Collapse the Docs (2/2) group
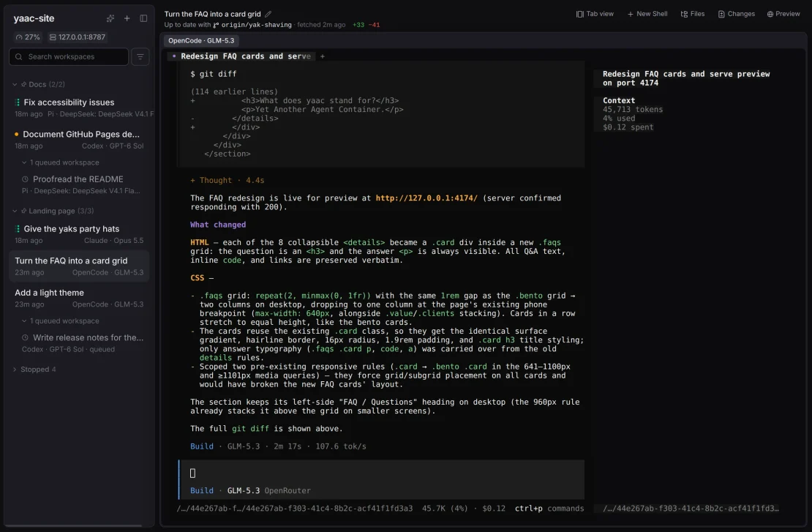 (15, 84)
